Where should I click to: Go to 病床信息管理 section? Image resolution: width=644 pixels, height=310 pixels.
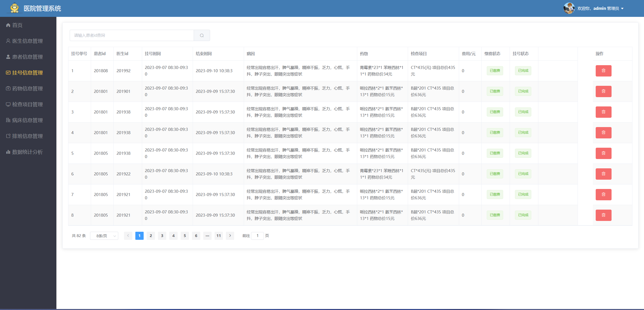point(27,120)
